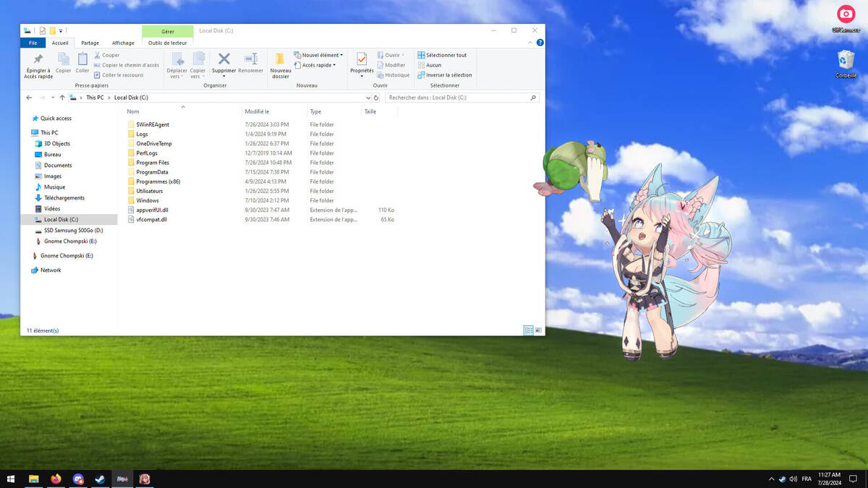Open Steam from taskbar
Viewport: 868px width, 488px height.
point(100,479)
